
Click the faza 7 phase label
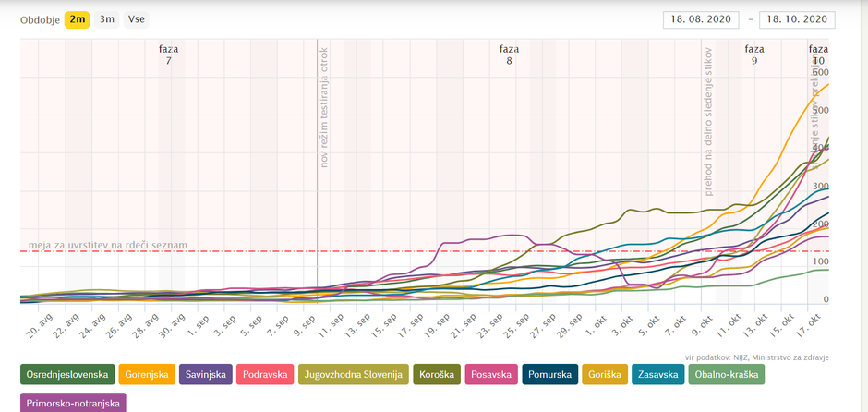pyautogui.click(x=169, y=55)
